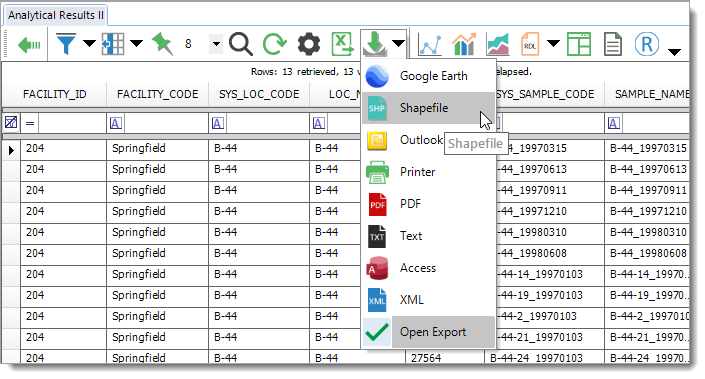
Task: Select the current row indicator arrow
Action: pos(11,150)
